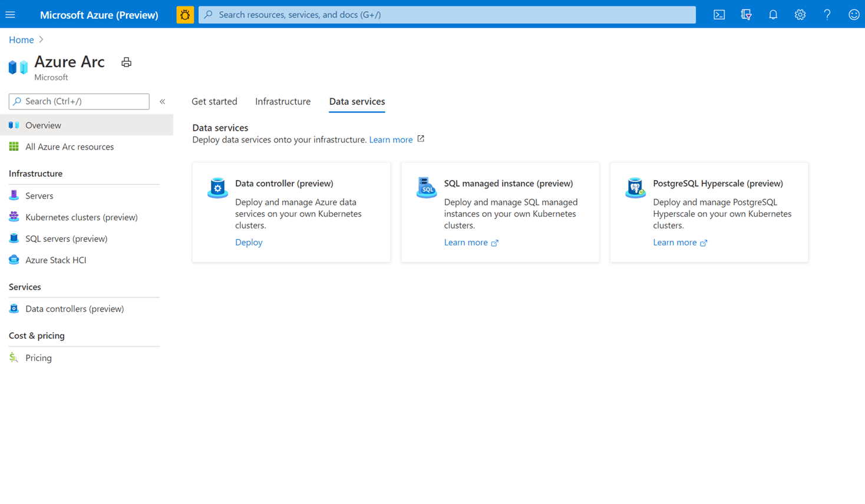The image size is (865, 504).
Task: Click the preview bug report icon
Action: pos(185,15)
